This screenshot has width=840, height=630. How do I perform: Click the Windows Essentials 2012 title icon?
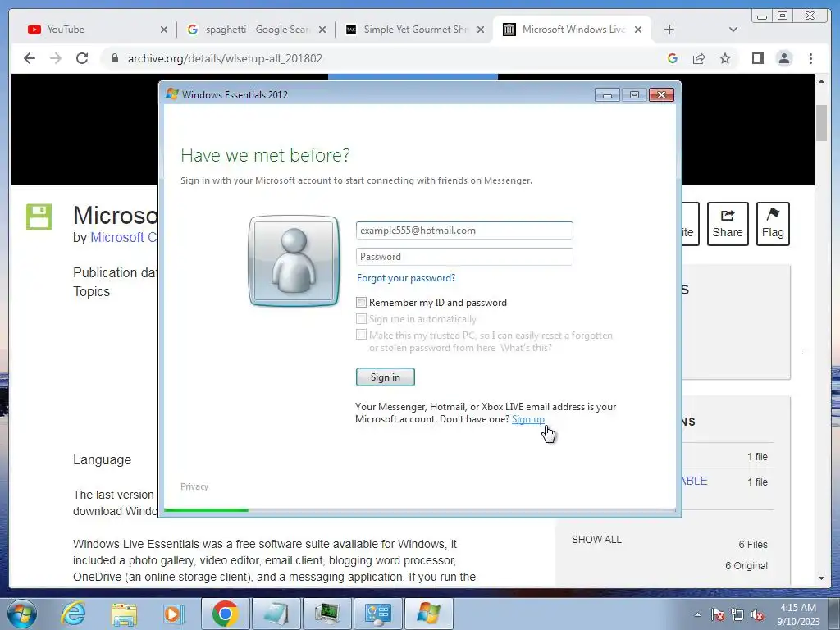click(172, 94)
